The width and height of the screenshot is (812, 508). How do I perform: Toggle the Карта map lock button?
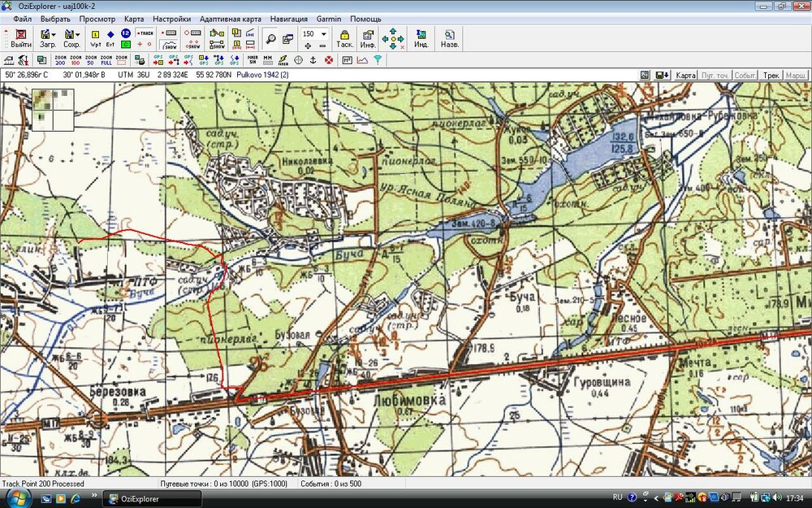[x=685, y=75]
